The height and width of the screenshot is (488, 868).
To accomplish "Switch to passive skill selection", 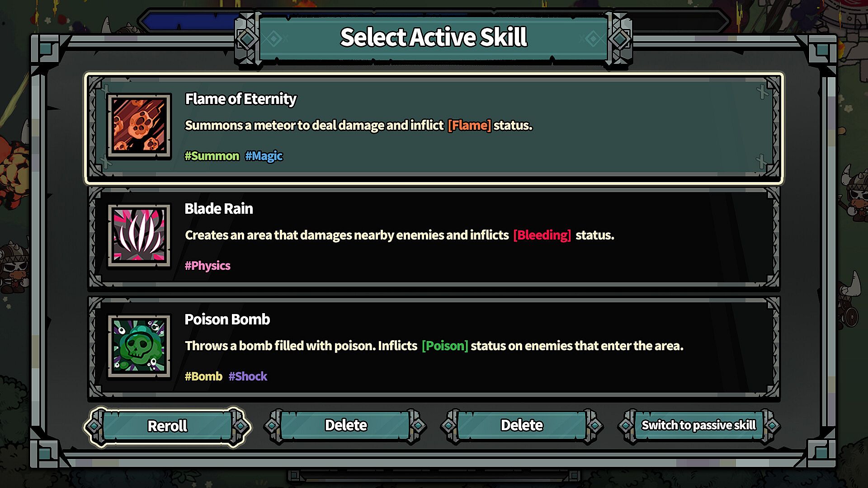I will coord(698,425).
